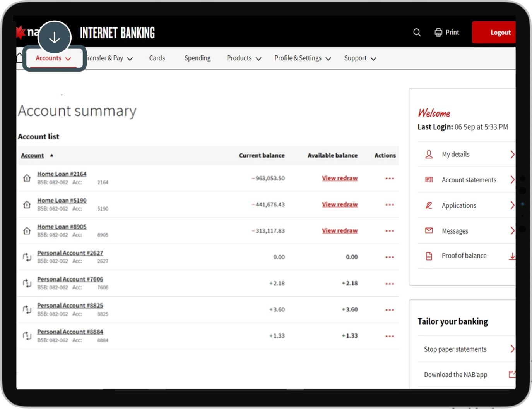This screenshot has height=409, width=532.
Task: Open actions menu for Home Loan #2164
Action: click(x=389, y=179)
